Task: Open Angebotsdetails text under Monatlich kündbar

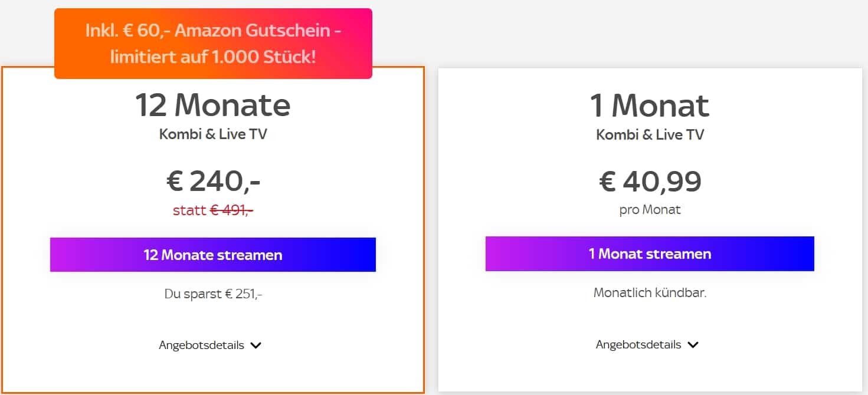Action: [638, 344]
